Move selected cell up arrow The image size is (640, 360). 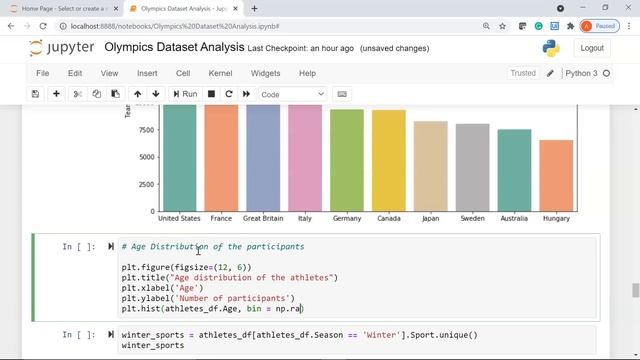click(138, 94)
